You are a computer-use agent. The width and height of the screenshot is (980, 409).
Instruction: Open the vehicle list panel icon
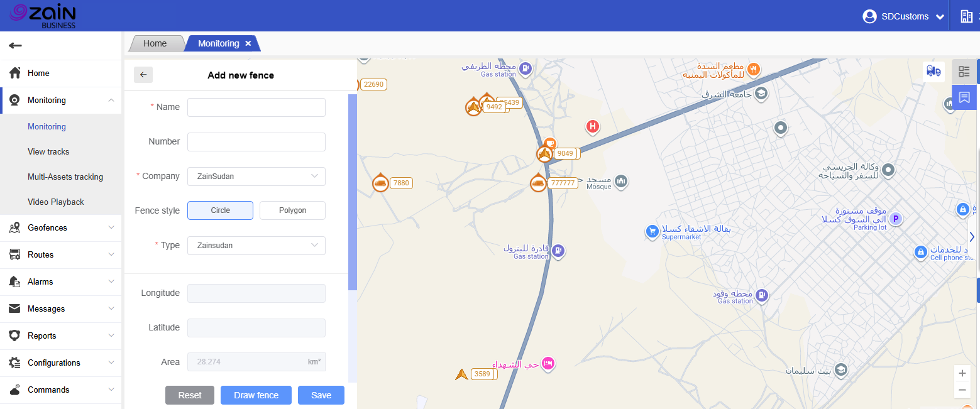[964, 72]
